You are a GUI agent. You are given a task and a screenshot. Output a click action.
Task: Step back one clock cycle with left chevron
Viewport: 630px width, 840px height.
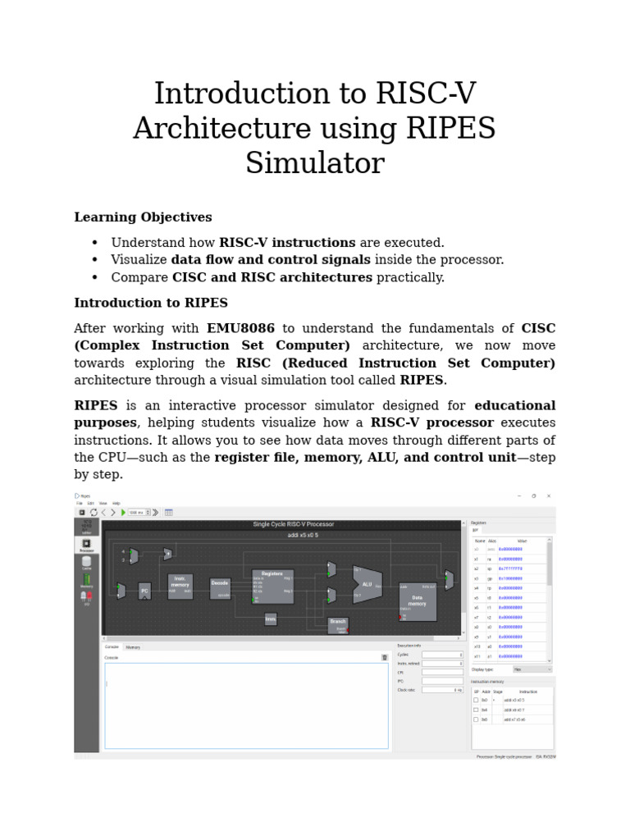click(104, 513)
